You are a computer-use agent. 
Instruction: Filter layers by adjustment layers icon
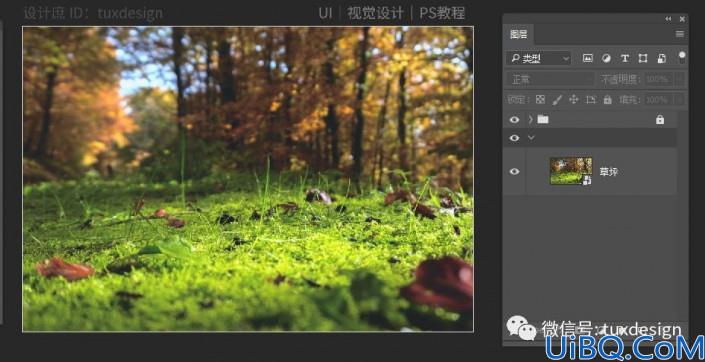coord(606,58)
